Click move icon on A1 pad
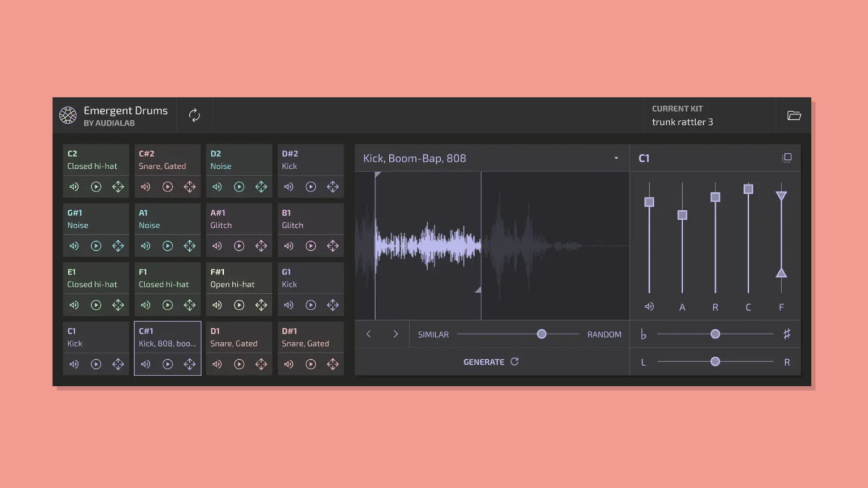 [x=190, y=246]
